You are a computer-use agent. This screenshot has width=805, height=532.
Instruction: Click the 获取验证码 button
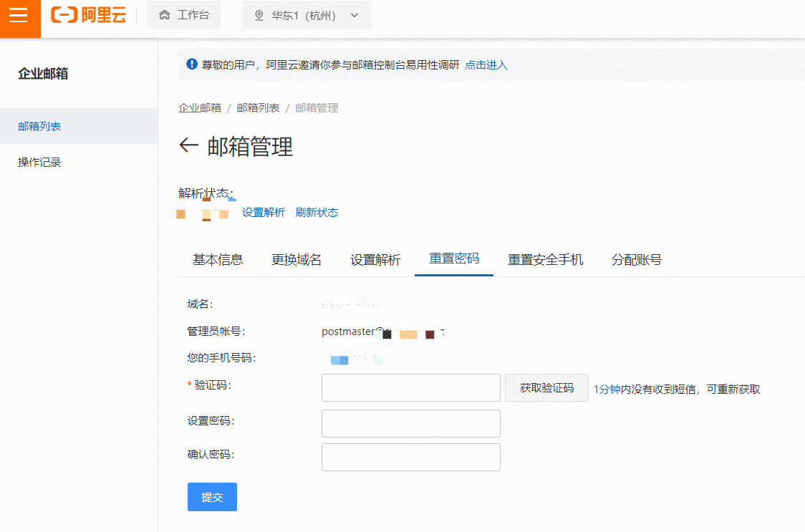[x=546, y=387]
